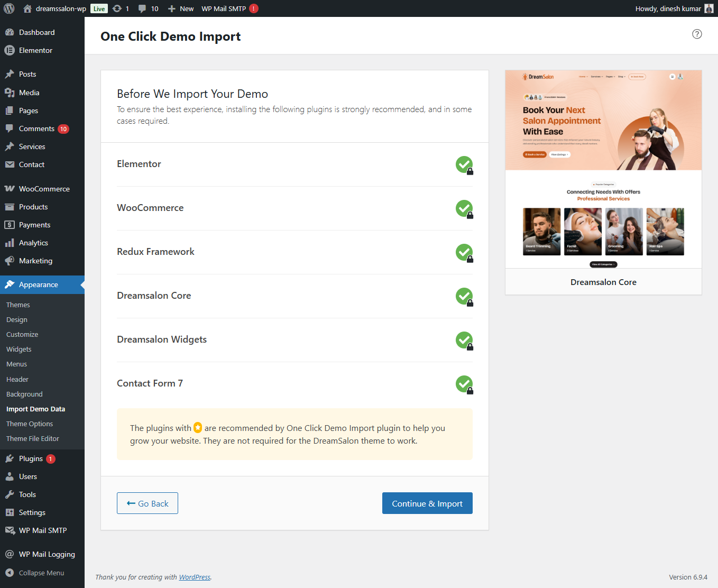The height and width of the screenshot is (588, 718).
Task: Toggle the WooCommerce plugin checkmark
Action: click(x=464, y=208)
